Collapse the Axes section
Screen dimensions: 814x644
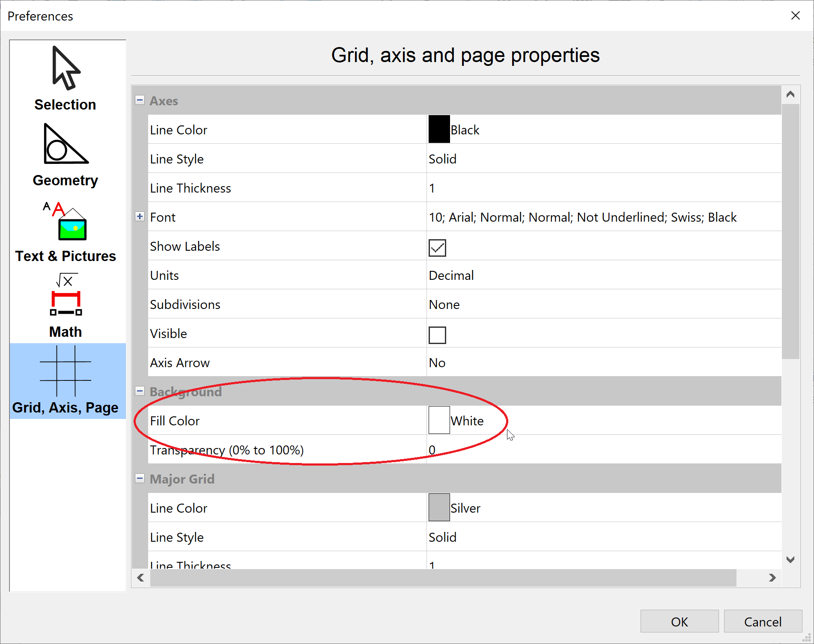(140, 100)
